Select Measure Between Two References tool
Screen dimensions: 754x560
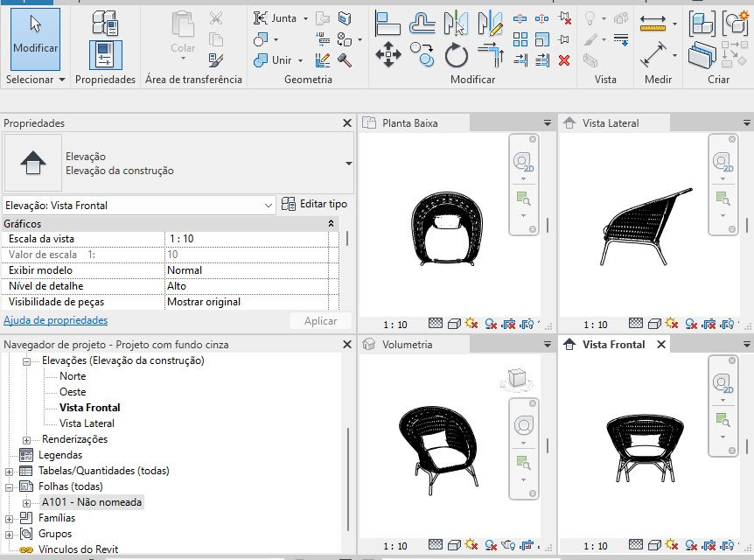(653, 54)
